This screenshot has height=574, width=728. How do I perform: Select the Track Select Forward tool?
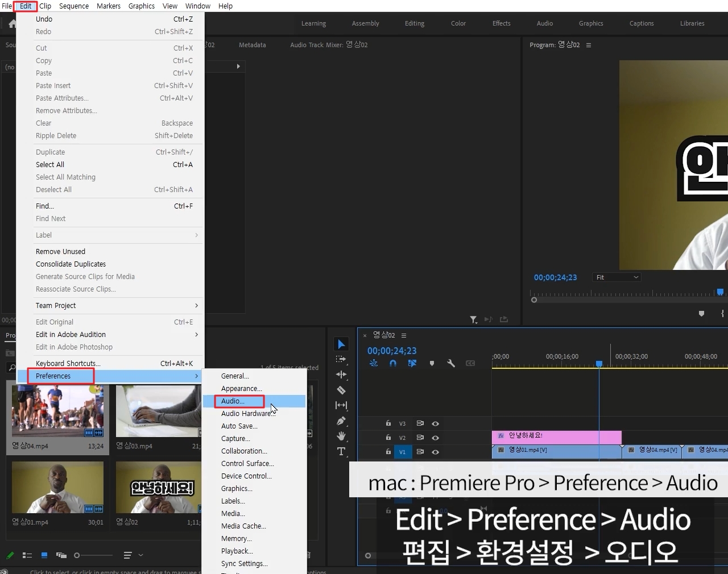click(x=341, y=359)
